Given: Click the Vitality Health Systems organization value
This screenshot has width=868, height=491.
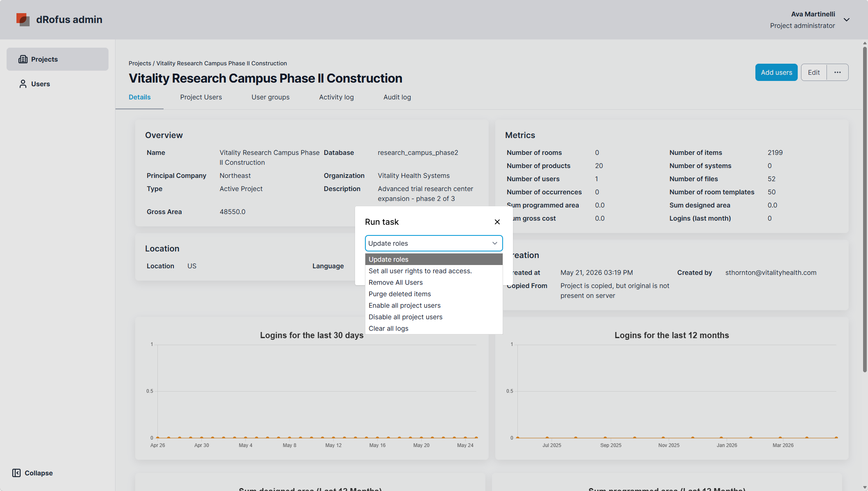Looking at the screenshot, I should coord(414,175).
